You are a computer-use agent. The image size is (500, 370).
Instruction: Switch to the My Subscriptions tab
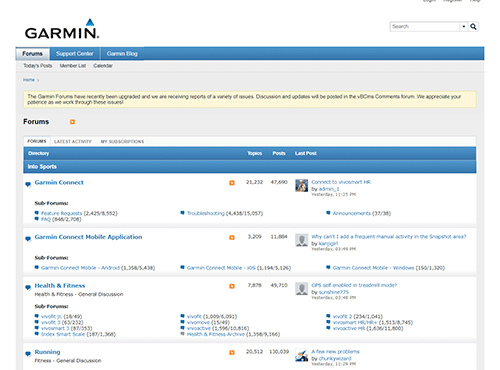point(122,142)
